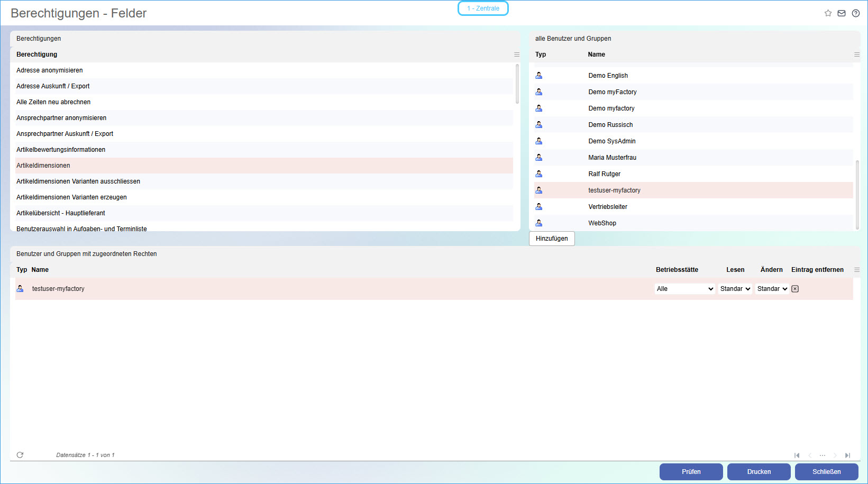This screenshot has height=484, width=868.
Task: Expand the Ändern permission dropdown
Action: tap(772, 289)
